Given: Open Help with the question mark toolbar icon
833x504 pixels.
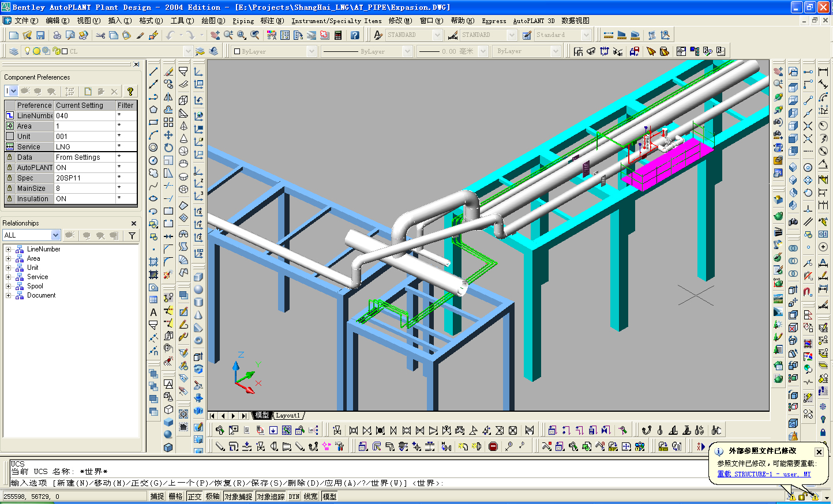Looking at the screenshot, I should (x=355, y=35).
